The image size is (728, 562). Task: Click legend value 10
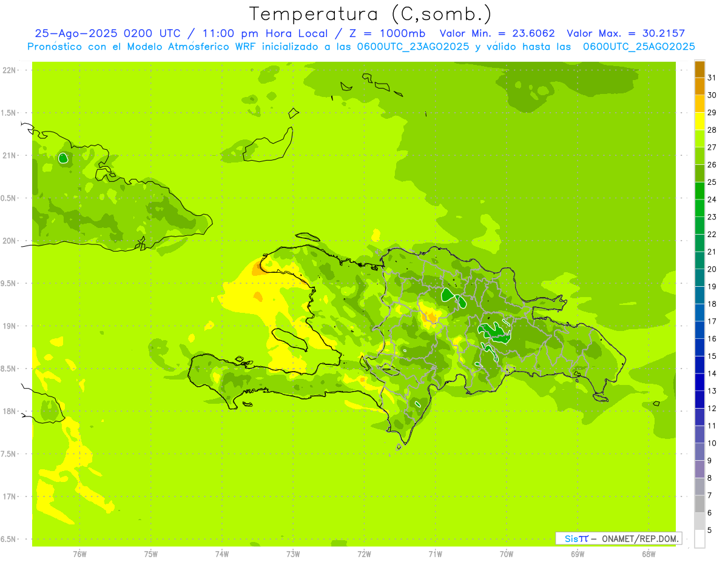coord(712,443)
